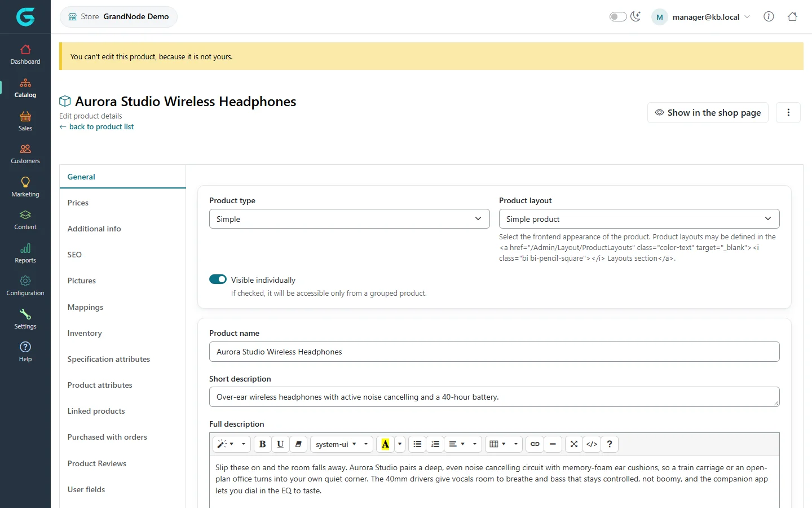The height and width of the screenshot is (508, 812).
Task: Open the Product layout dropdown
Action: coord(639,219)
